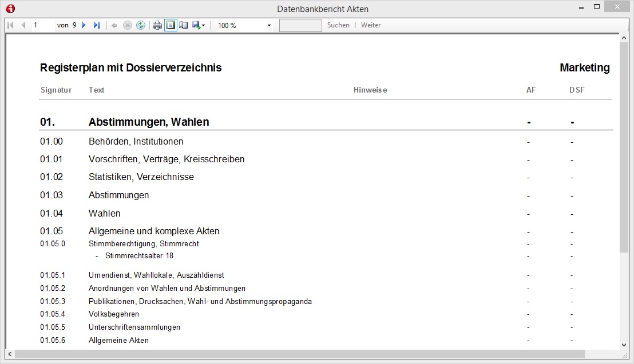Click the application icon in title bar
634x364 pixels.
(x=10, y=9)
